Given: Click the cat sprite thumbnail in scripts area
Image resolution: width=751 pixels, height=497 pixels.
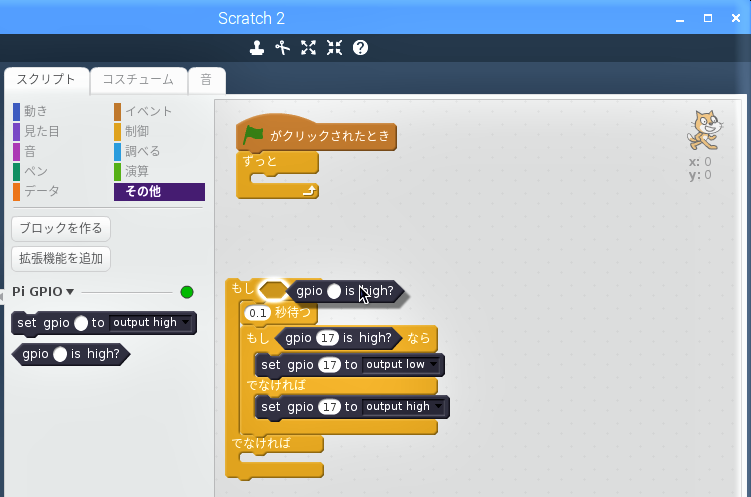Looking at the screenshot, I should [705, 130].
